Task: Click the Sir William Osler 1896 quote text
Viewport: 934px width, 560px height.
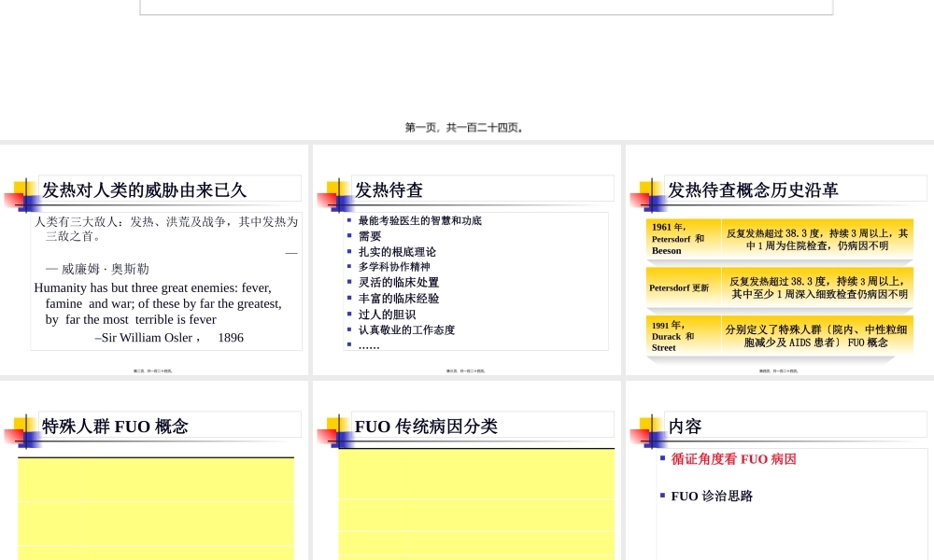Action: [x=166, y=337]
